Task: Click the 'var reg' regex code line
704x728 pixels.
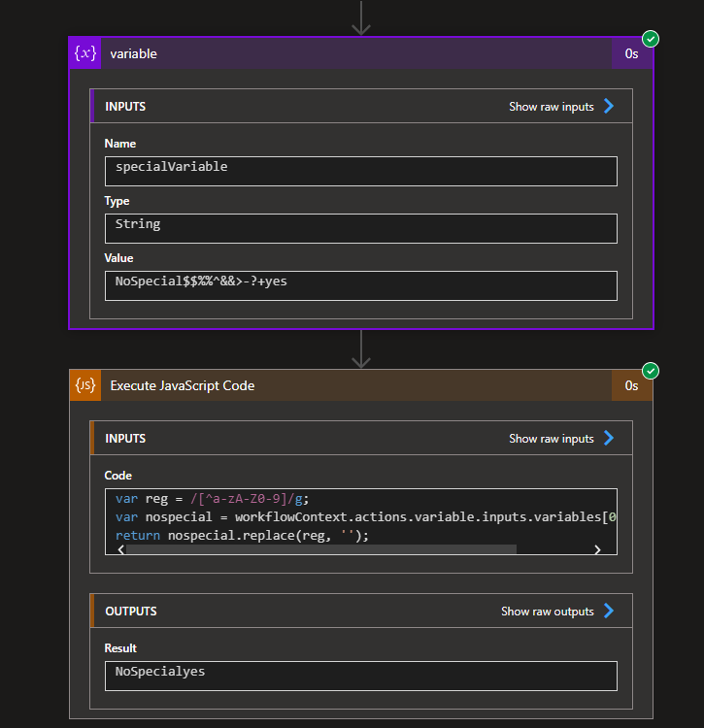Action: tap(213, 499)
